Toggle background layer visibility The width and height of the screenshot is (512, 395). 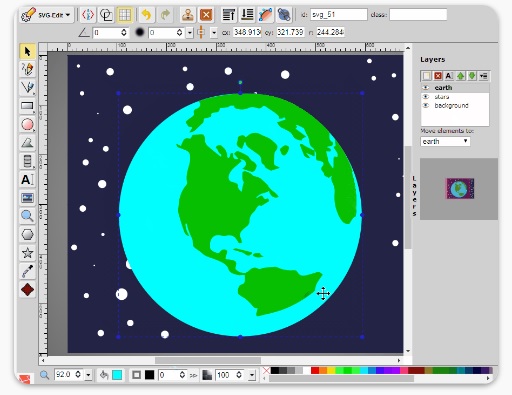[x=426, y=105]
